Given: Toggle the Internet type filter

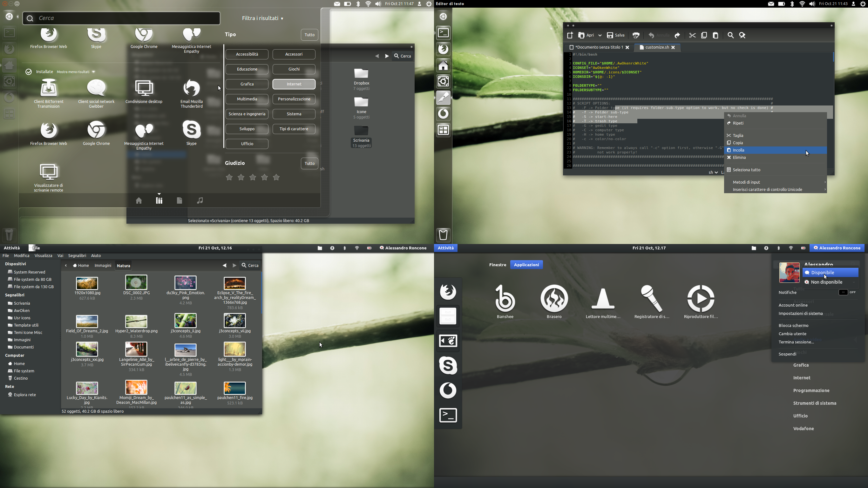Looking at the screenshot, I should (294, 84).
